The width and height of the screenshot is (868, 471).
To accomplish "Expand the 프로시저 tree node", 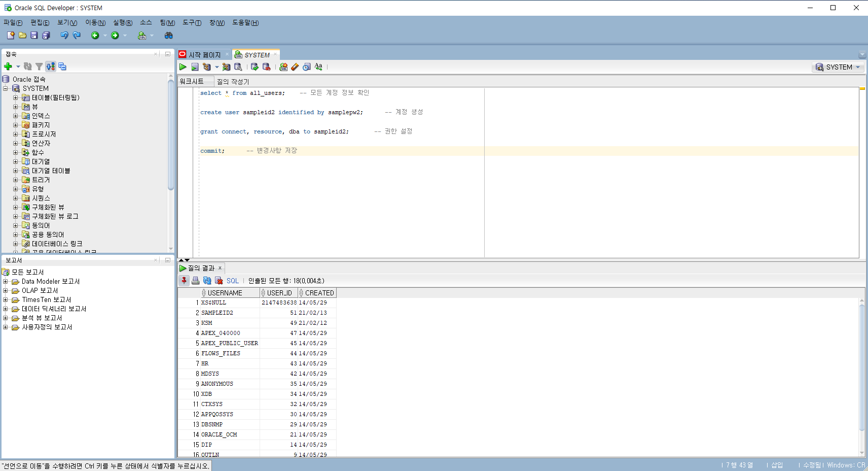I will click(x=15, y=134).
